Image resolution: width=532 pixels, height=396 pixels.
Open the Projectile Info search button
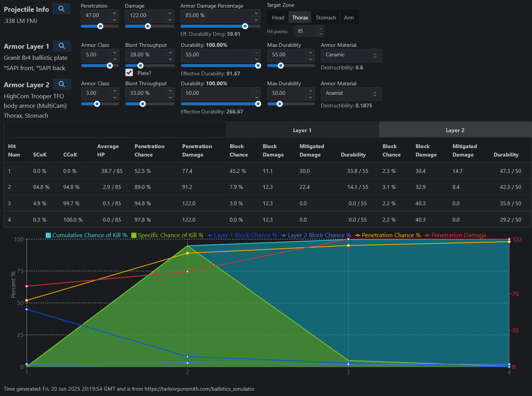click(61, 9)
